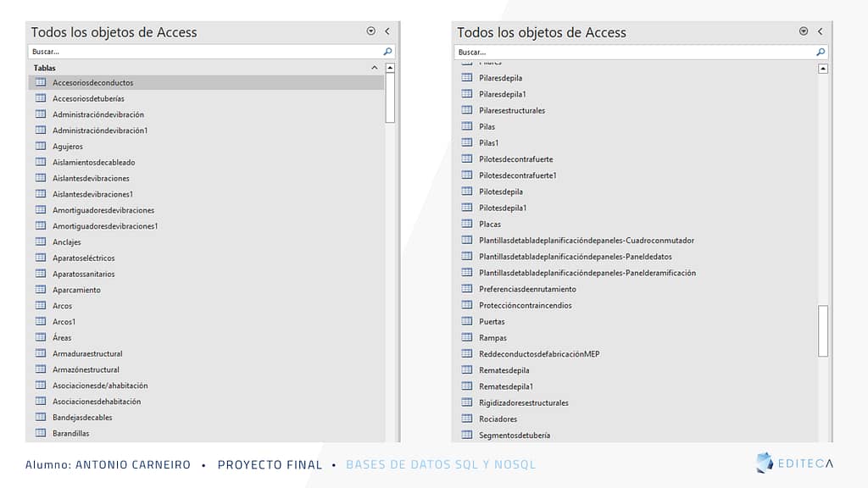
Task: Click the table icon beside Pilaresestructurales
Action: (467, 110)
